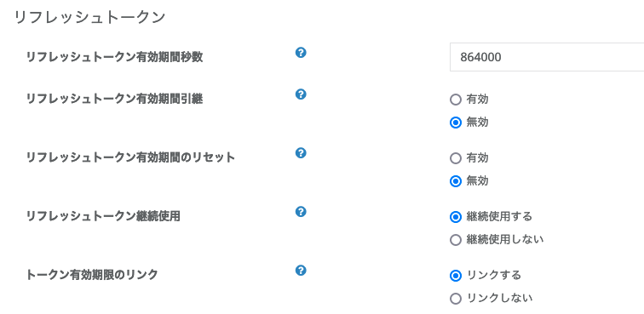644x314 pixels.
Task: Click the リフレッシュトークン有効期間秒数 label
Action: pyautogui.click(x=114, y=58)
